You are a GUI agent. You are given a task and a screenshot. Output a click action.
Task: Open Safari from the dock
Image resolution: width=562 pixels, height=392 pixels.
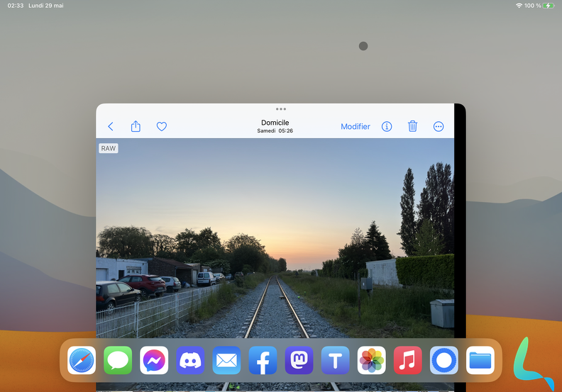[82, 360]
